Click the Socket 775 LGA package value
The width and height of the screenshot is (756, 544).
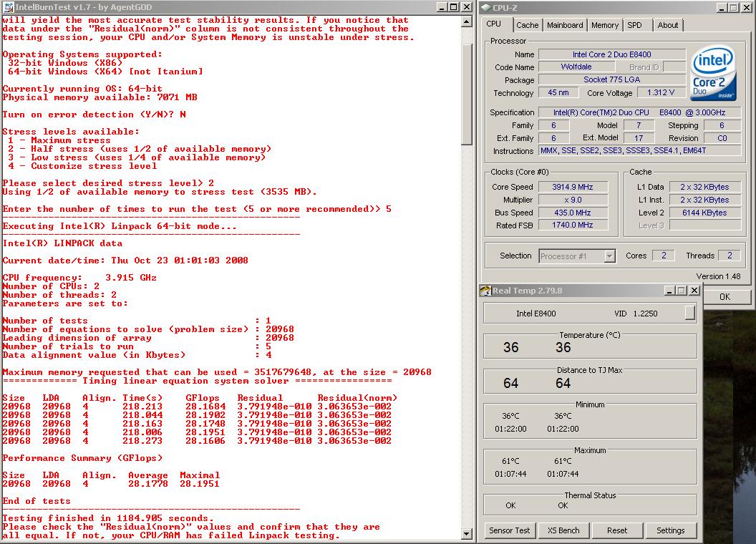pyautogui.click(x=612, y=79)
